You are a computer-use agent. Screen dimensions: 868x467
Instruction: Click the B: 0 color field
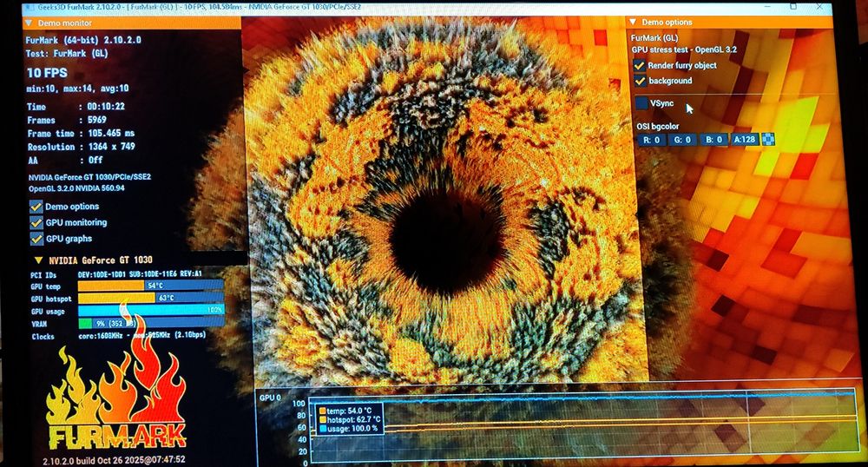pyautogui.click(x=713, y=140)
